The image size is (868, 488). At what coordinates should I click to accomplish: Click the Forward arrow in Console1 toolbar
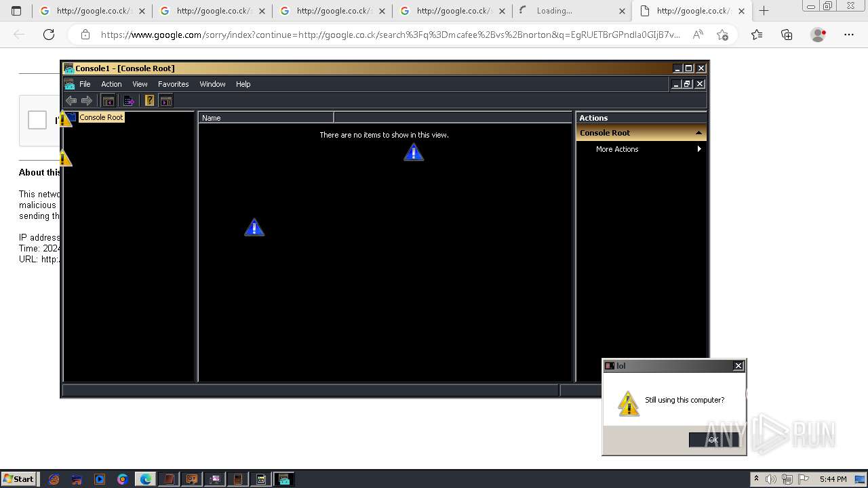click(87, 100)
